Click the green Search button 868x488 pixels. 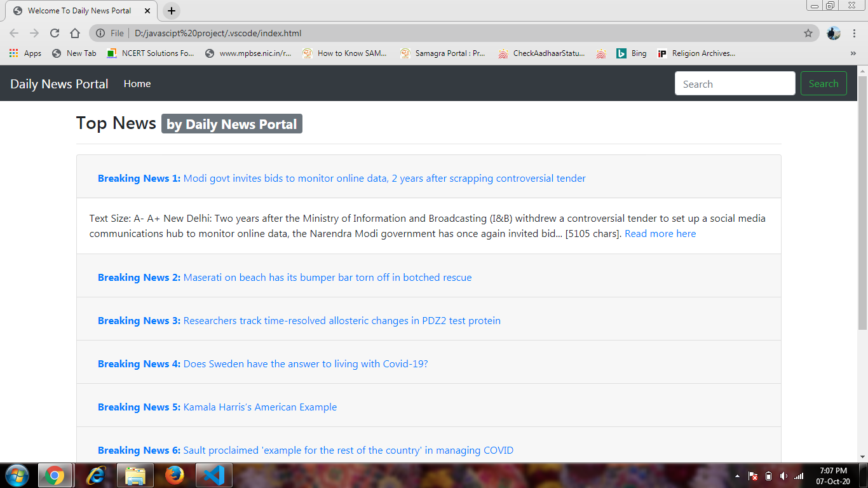click(x=824, y=84)
